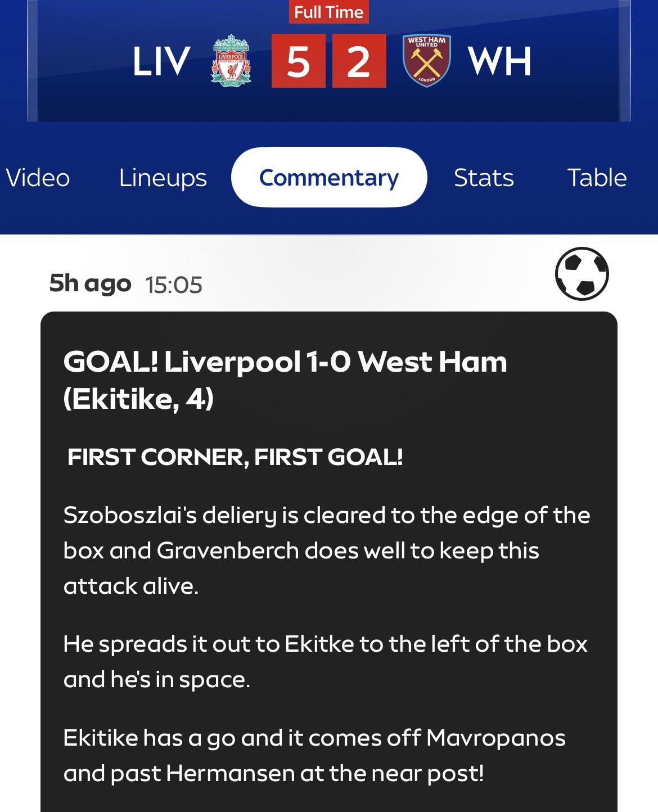Click the Full Time status badge
The width and height of the screenshot is (658, 812).
[x=329, y=12]
